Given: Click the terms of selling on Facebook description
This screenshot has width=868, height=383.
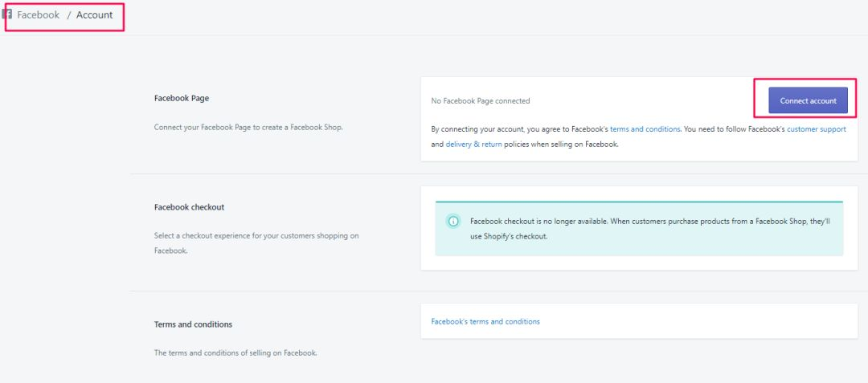Looking at the screenshot, I should click(235, 353).
